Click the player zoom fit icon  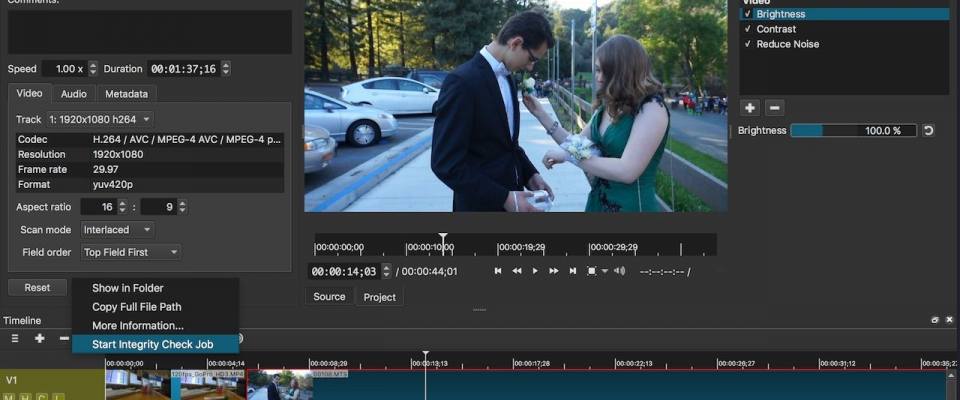[x=591, y=271]
